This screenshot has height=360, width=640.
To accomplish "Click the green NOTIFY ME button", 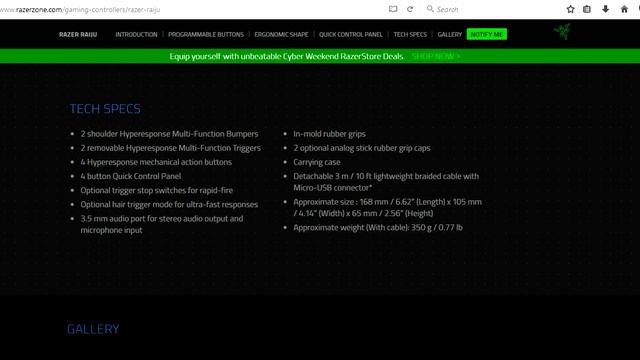I will (487, 34).
